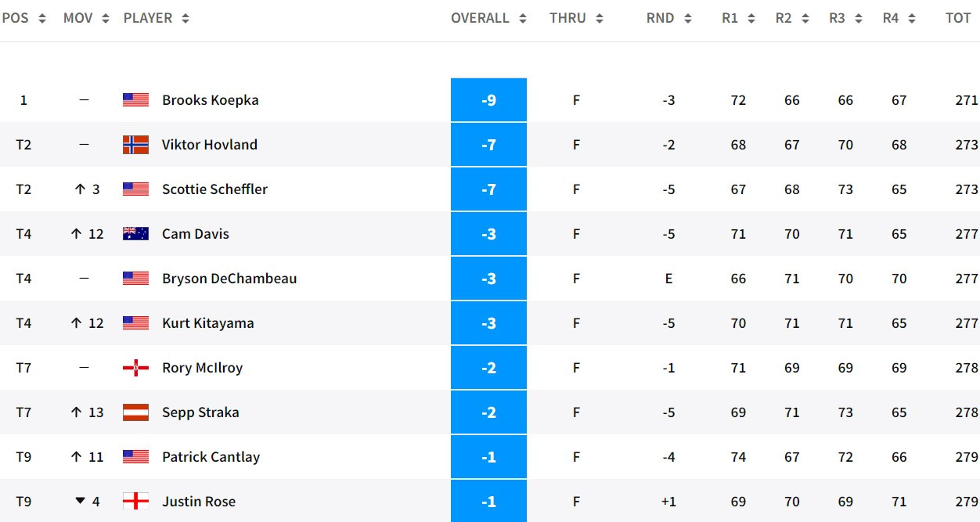
Task: Click the up arrow movement for Scottie Scheffler
Action: click(x=79, y=189)
